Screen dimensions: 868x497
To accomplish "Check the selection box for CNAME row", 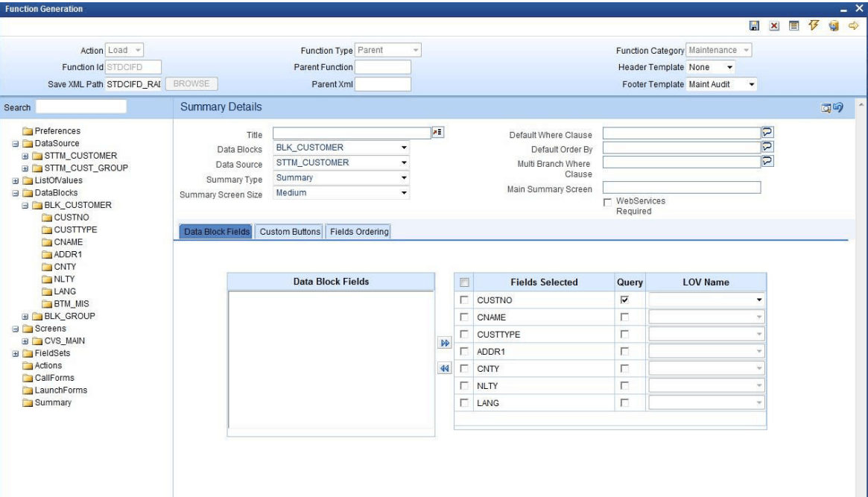I will tap(463, 317).
